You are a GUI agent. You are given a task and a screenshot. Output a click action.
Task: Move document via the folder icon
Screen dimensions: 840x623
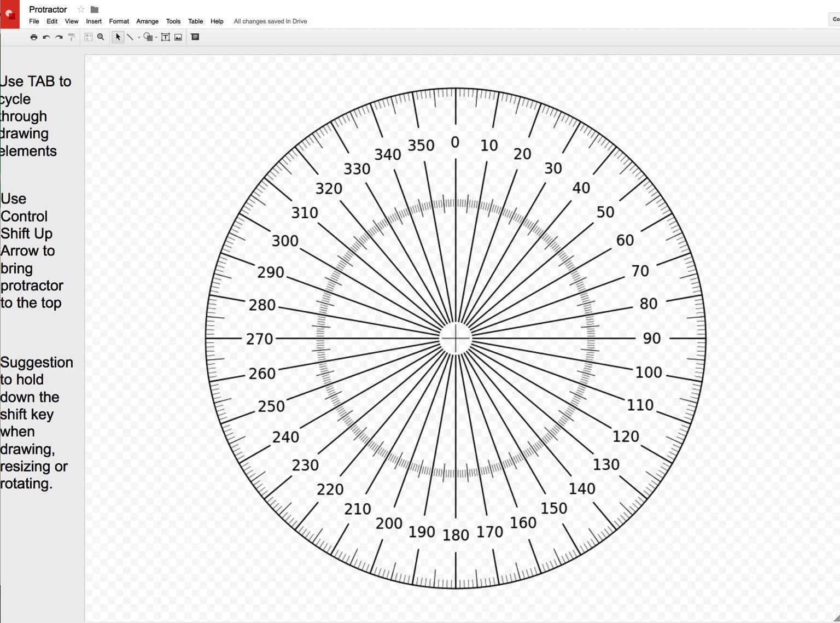tap(94, 9)
